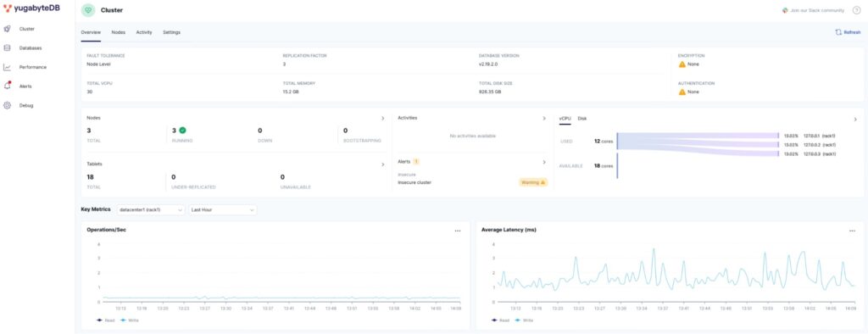Viewport: 868px width, 334px height.
Task: Select the Disk tab
Action: [582, 119]
